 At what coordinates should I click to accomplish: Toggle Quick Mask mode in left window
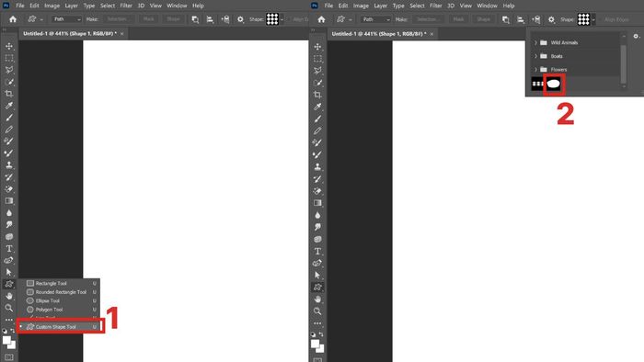click(9, 357)
